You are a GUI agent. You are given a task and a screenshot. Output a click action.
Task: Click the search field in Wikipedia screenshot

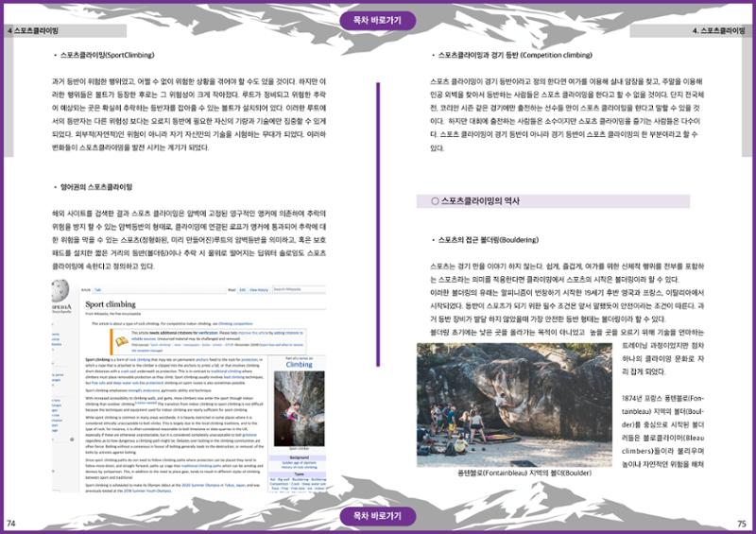[299, 289]
